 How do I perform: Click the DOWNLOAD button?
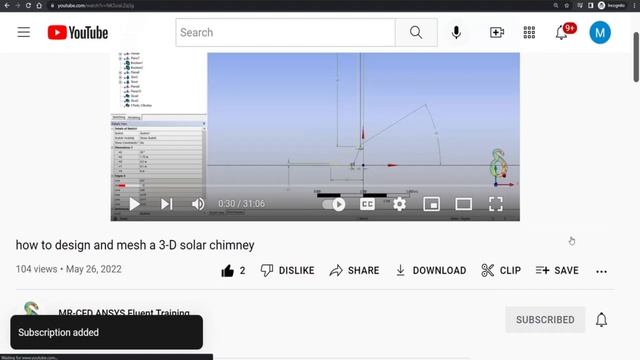[431, 271]
